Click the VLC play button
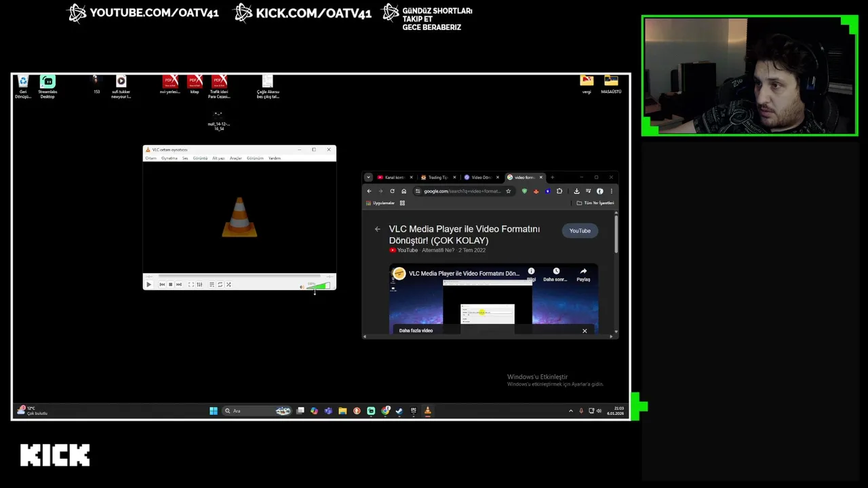The height and width of the screenshot is (488, 868). [x=149, y=285]
